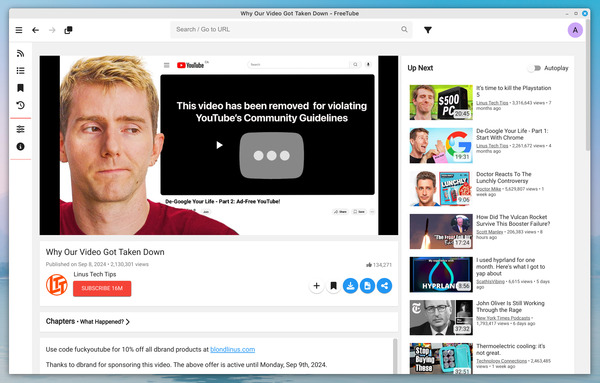The width and height of the screenshot is (600, 383).
Task: Click video title 'Why Our Video Got Taken Down'
Action: coord(105,252)
